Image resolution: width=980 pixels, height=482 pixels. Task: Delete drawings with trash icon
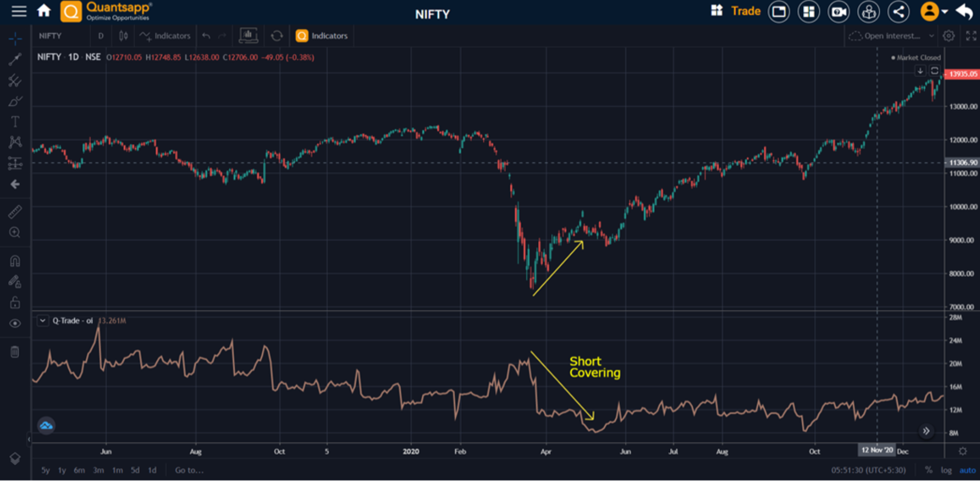pyautogui.click(x=15, y=352)
